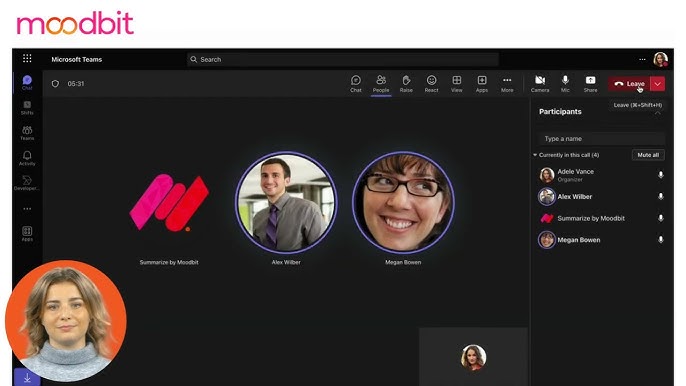This screenshot has height=386, width=686.
Task: Open the app launcher grid icon
Action: 27,59
